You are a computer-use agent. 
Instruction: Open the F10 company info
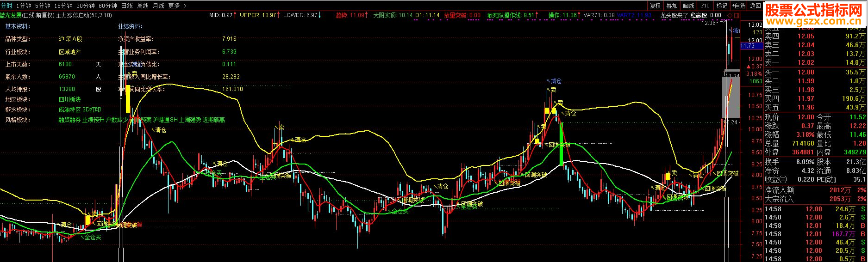point(706,6)
